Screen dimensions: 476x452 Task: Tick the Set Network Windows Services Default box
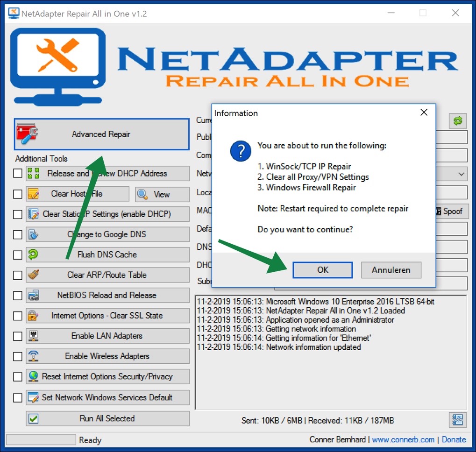(x=18, y=398)
